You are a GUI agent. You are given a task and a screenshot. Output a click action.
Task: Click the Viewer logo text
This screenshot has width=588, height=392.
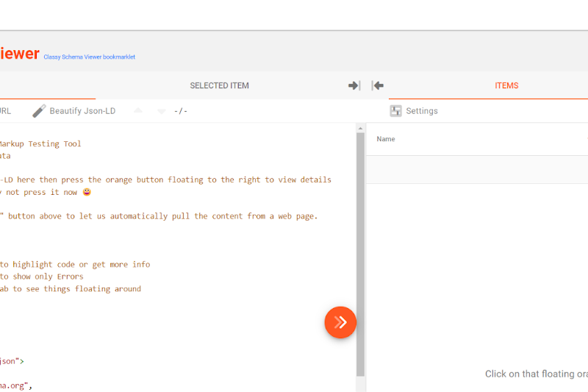19,54
